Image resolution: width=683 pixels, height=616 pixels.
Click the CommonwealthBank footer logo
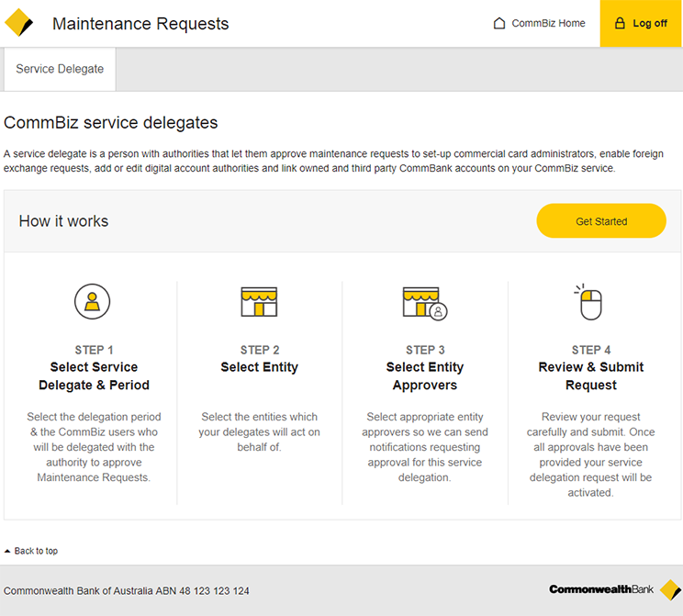point(615,590)
